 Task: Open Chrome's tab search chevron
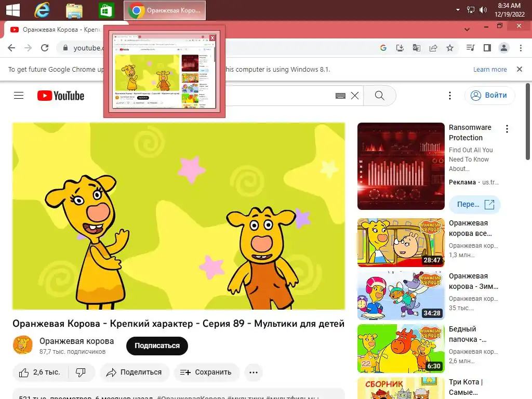point(467,29)
